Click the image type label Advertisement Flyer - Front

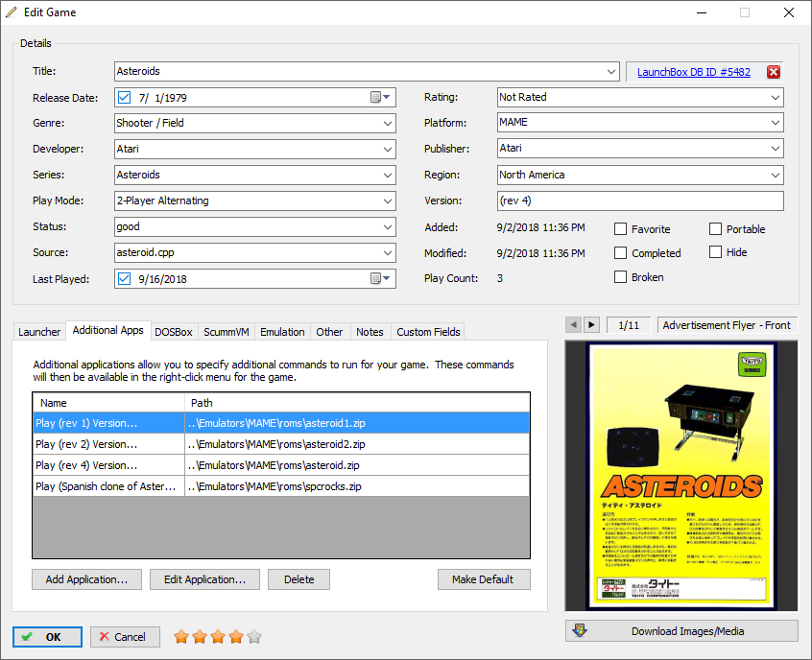point(728,325)
